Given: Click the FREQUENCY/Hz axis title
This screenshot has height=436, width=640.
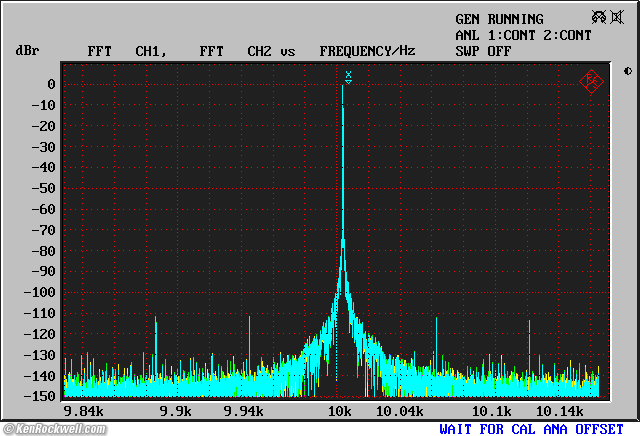Looking at the screenshot, I should [x=367, y=50].
